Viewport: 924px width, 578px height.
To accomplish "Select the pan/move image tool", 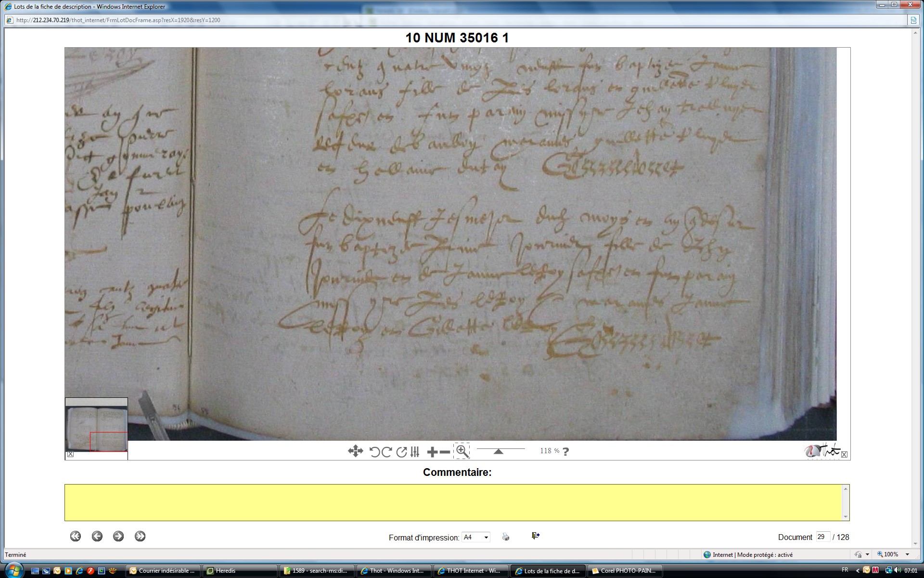I will coord(355,451).
